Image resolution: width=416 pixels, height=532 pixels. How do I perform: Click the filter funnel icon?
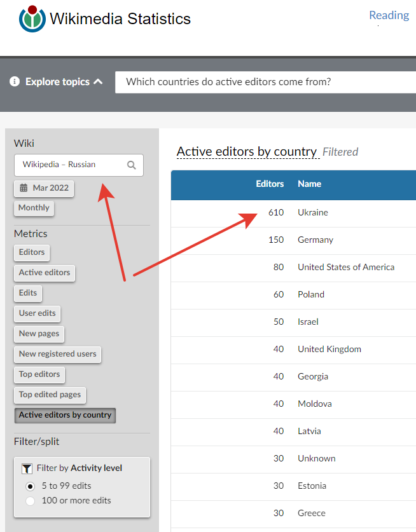pyautogui.click(x=27, y=468)
